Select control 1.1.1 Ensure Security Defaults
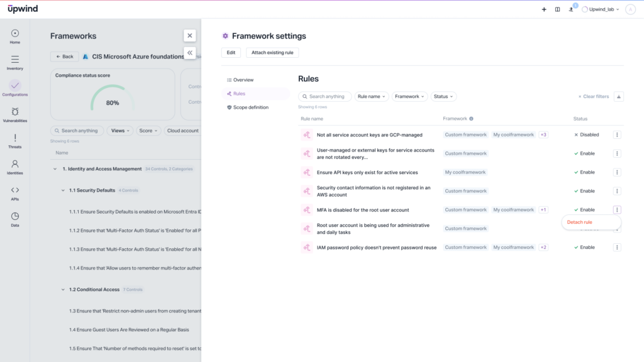 [135, 212]
